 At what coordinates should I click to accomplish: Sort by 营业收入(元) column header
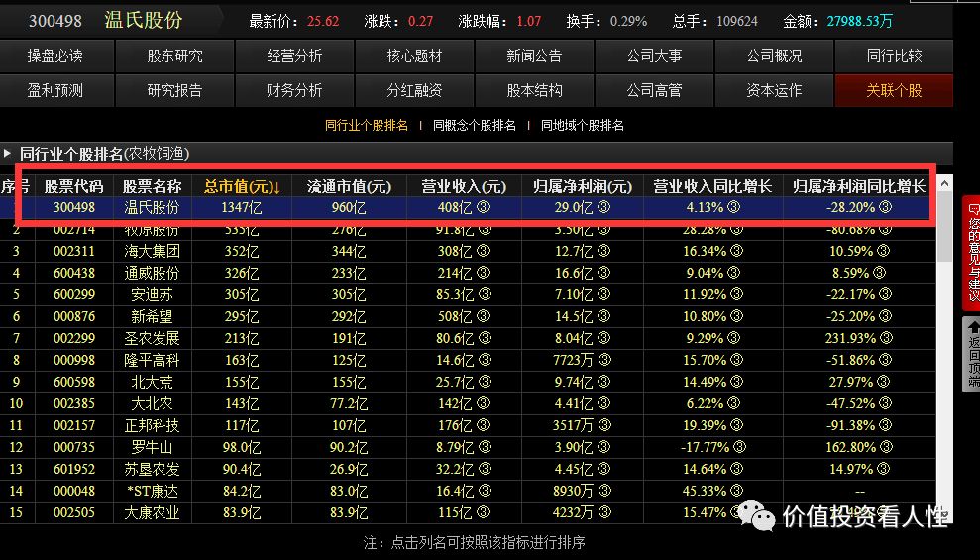(464, 187)
